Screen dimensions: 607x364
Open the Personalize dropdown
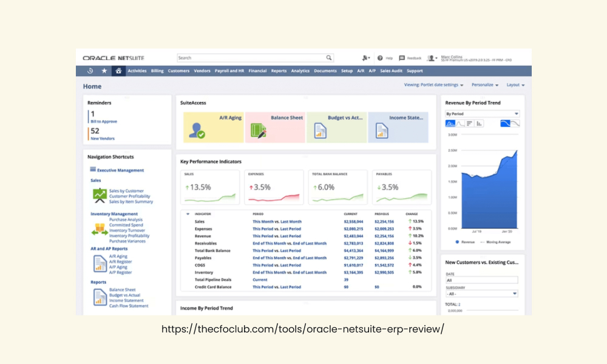(x=484, y=85)
